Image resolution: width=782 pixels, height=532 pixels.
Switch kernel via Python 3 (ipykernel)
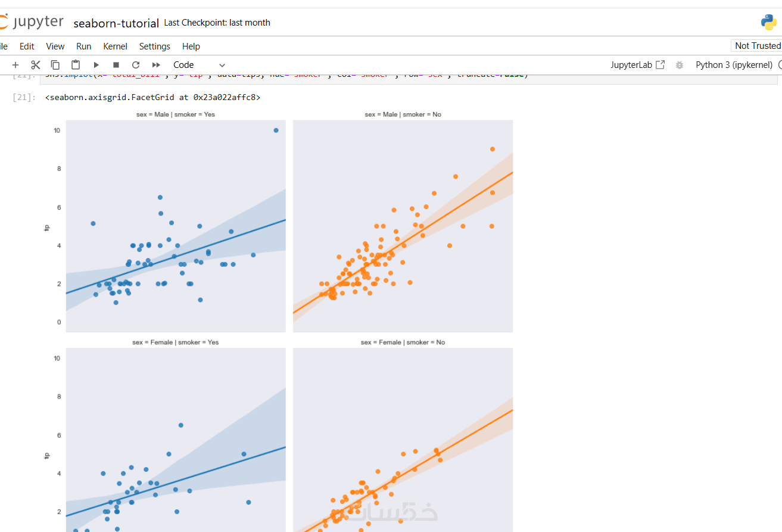click(x=734, y=65)
